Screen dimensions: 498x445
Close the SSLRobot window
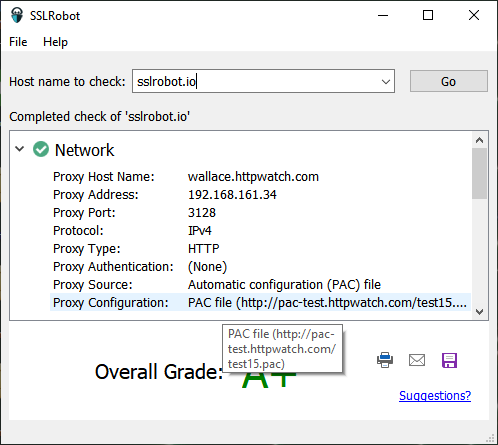pyautogui.click(x=474, y=15)
